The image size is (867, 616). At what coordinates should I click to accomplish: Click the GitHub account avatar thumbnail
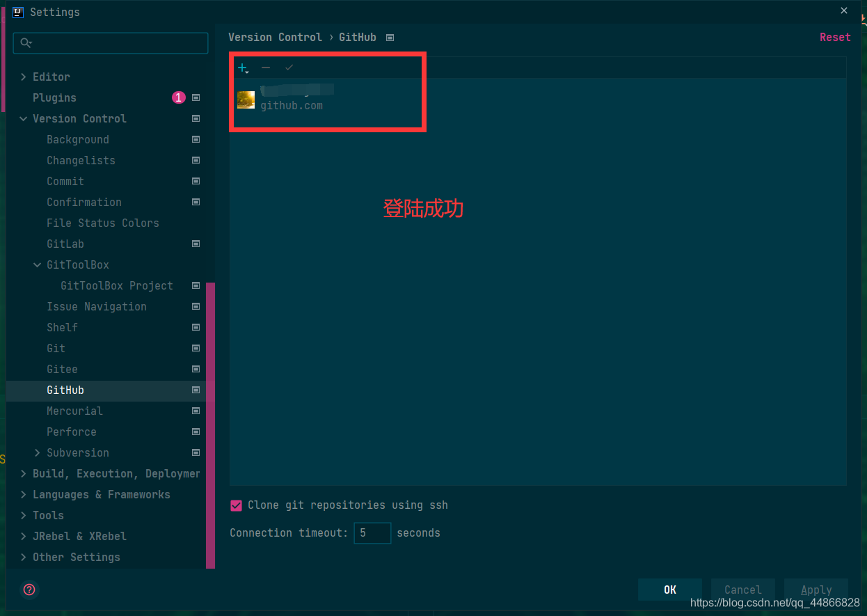click(246, 100)
